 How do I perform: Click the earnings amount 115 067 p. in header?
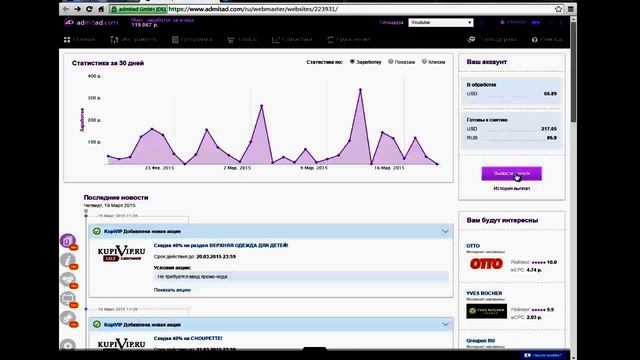[x=145, y=25]
